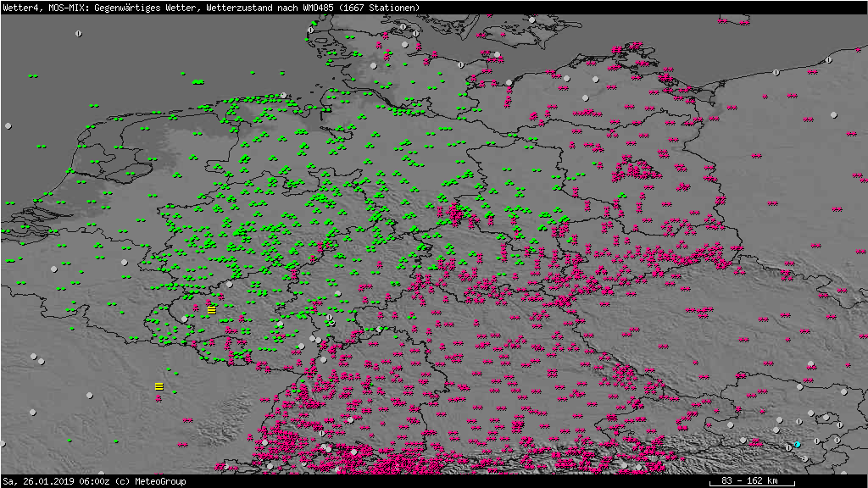Select the yellow fog symbol among green rain markers in Germany
868x488 pixels.
point(211,310)
